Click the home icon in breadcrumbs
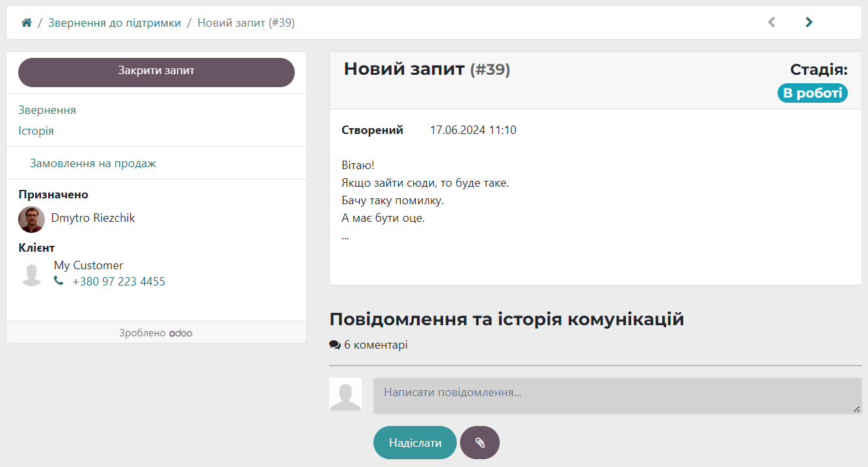 point(27,23)
